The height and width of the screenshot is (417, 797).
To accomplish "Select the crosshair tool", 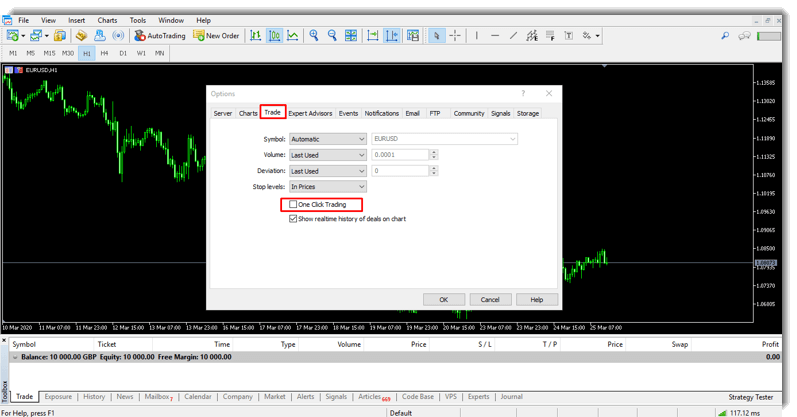I will pos(455,36).
